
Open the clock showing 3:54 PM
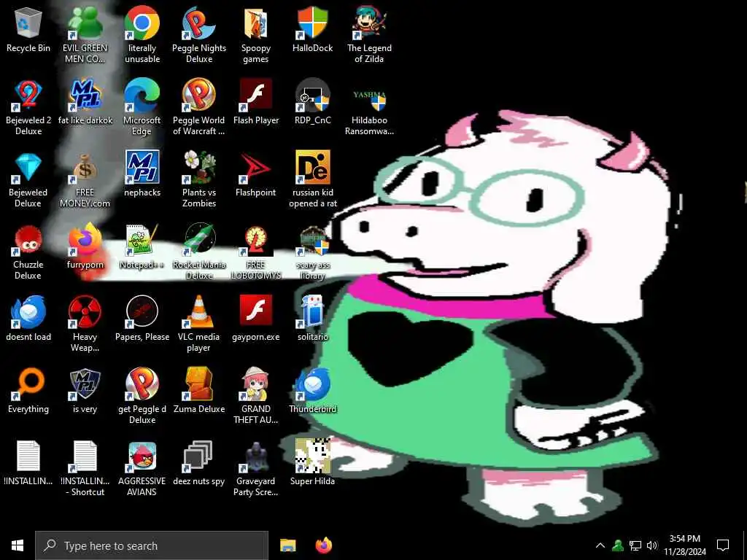(685, 545)
